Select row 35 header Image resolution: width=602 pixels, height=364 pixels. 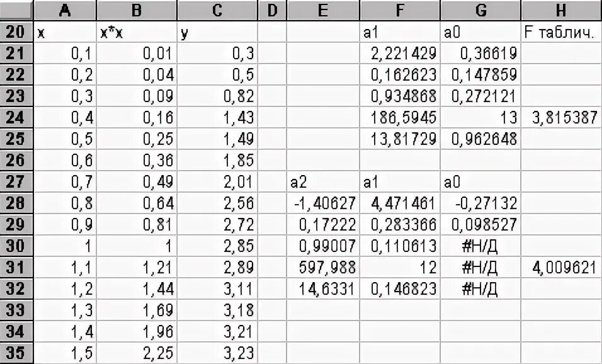click(x=16, y=353)
